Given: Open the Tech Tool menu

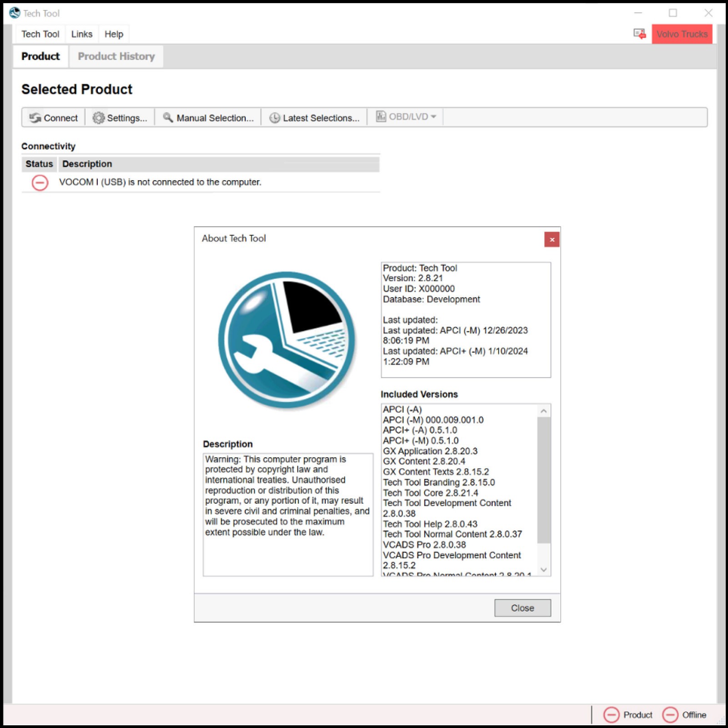Looking at the screenshot, I should tap(40, 34).
